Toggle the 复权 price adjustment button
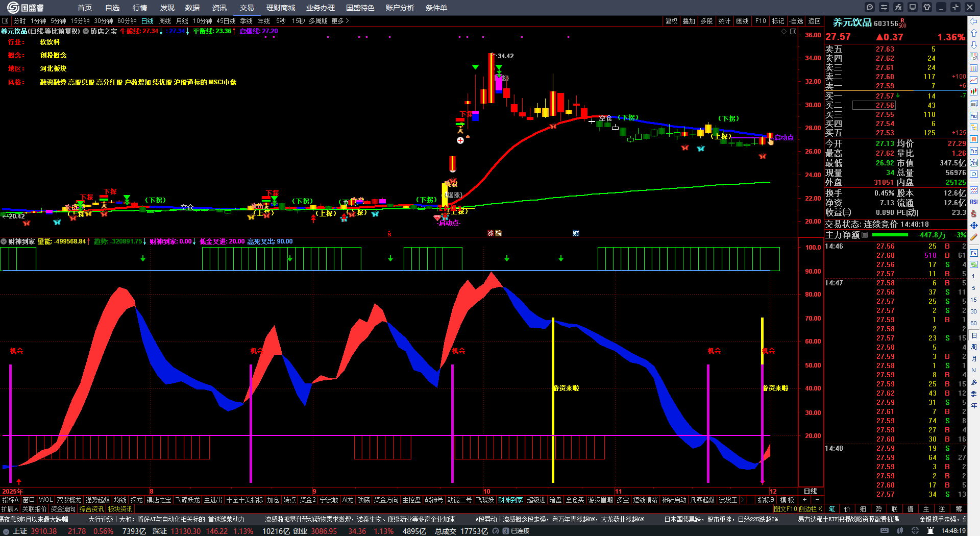 [672, 21]
